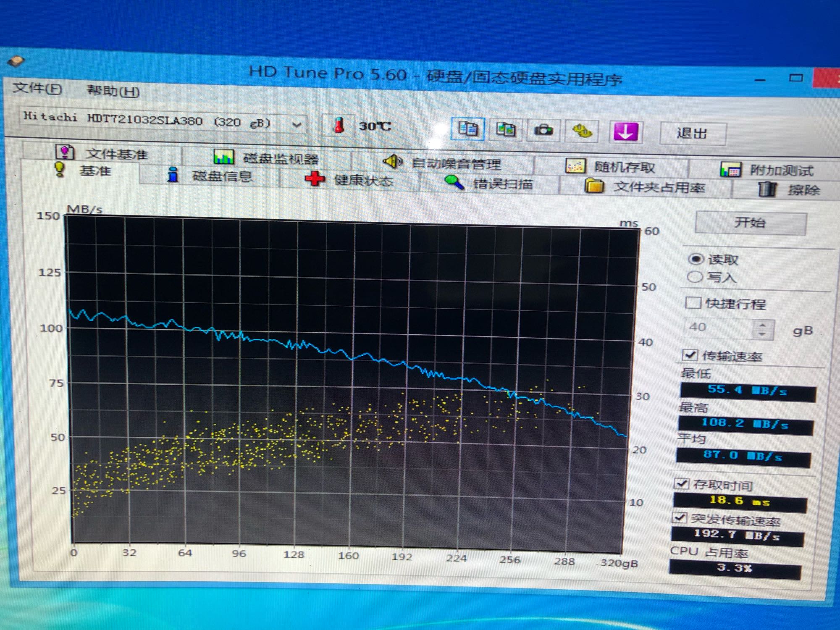Switch to the 随机存取 tab
This screenshot has width=840, height=630.
point(611,167)
